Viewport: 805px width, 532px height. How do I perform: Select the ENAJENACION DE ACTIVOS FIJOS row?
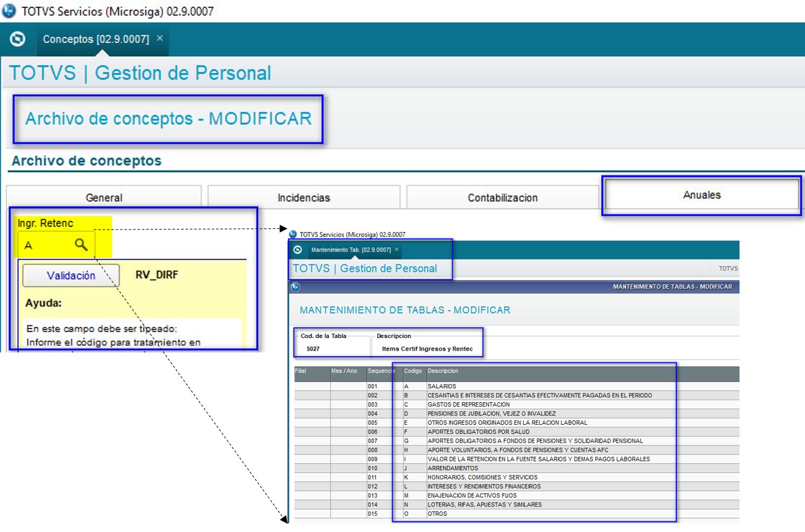[517, 495]
